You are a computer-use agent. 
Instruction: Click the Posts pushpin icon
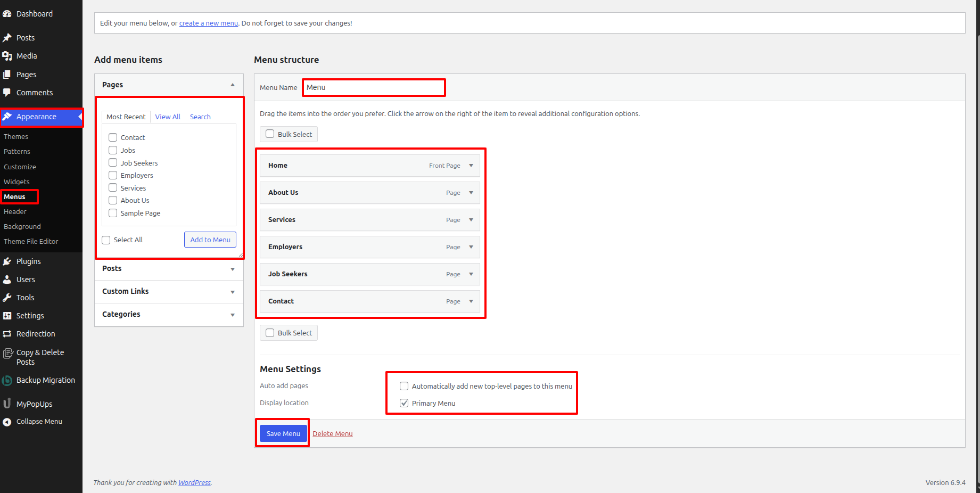(x=7, y=38)
